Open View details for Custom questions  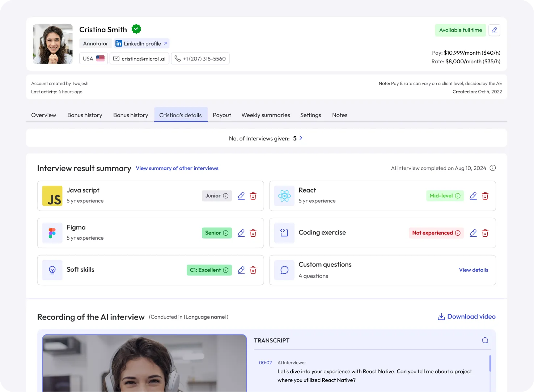pos(474,270)
